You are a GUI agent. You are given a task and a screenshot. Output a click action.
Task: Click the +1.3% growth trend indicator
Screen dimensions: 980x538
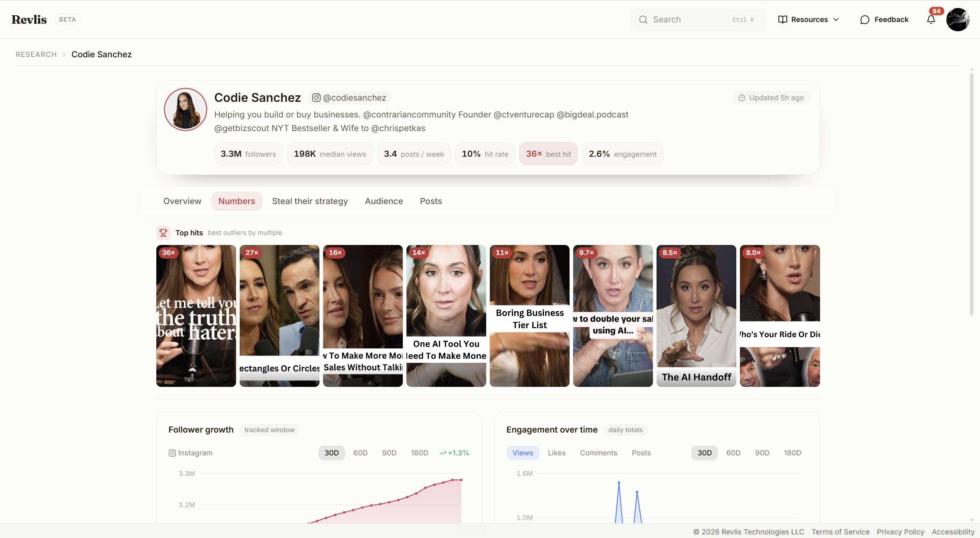pos(454,453)
